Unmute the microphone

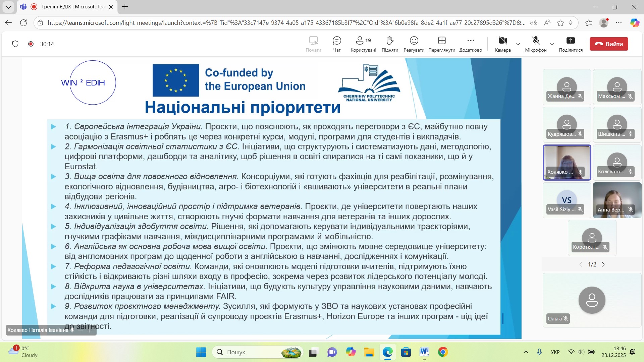pyautogui.click(x=536, y=41)
